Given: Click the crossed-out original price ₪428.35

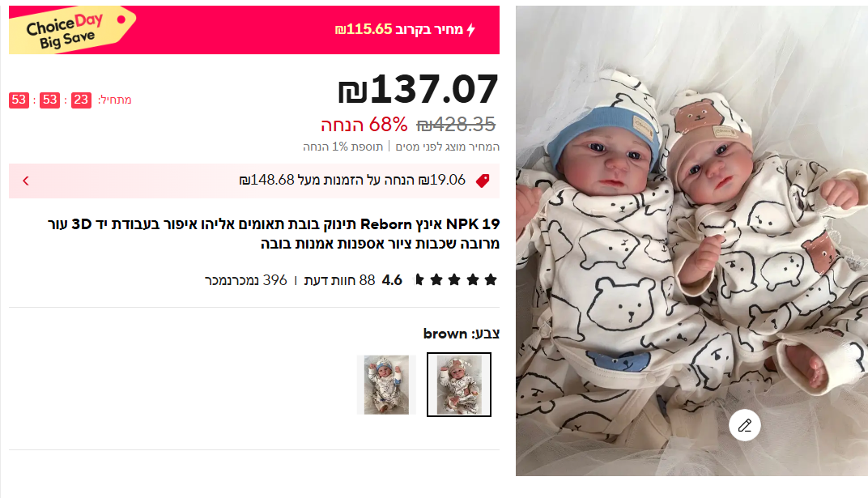Looking at the screenshot, I should [456, 125].
